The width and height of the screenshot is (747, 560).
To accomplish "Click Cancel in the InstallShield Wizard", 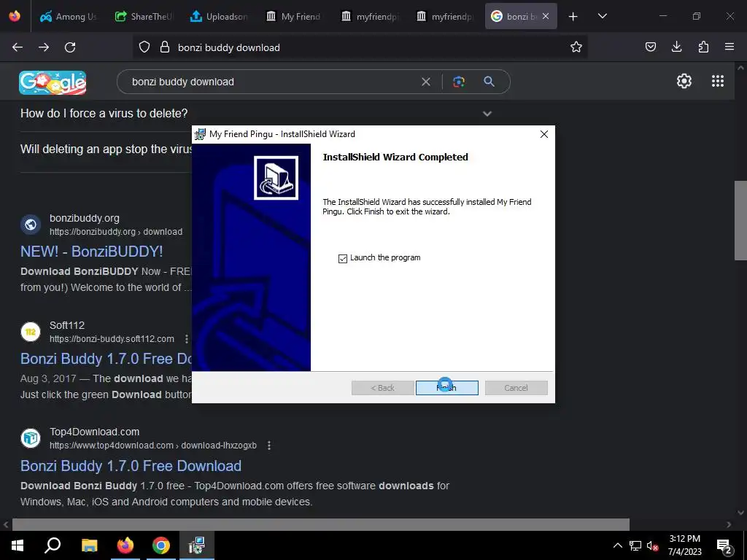I will click(516, 388).
